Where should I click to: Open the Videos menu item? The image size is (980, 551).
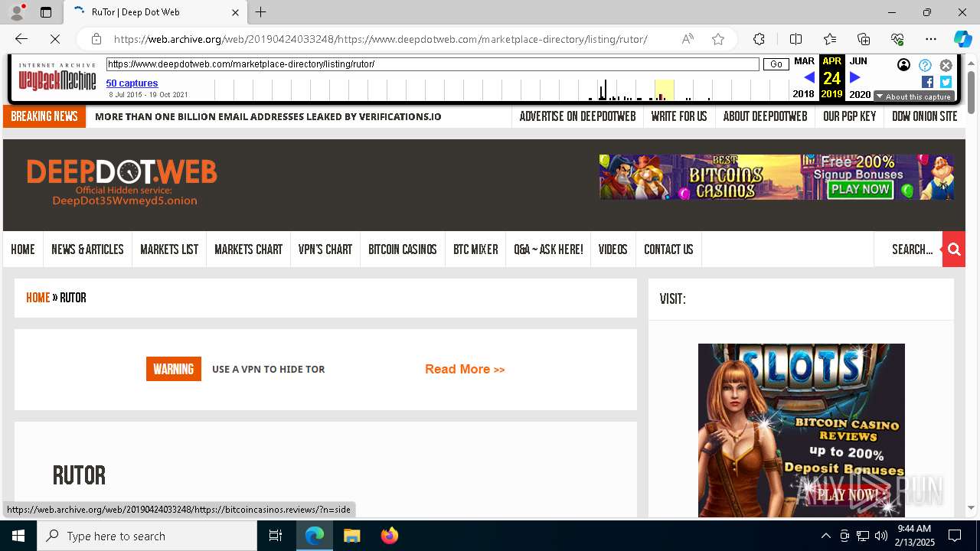coord(612,249)
